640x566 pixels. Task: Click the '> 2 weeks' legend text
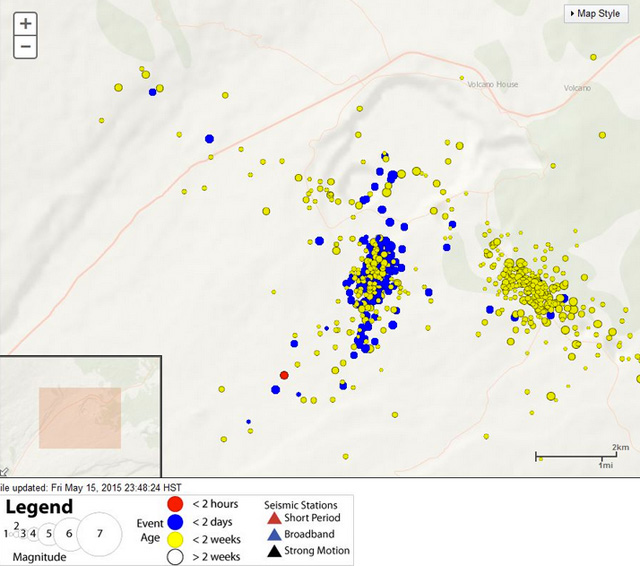coord(216,557)
